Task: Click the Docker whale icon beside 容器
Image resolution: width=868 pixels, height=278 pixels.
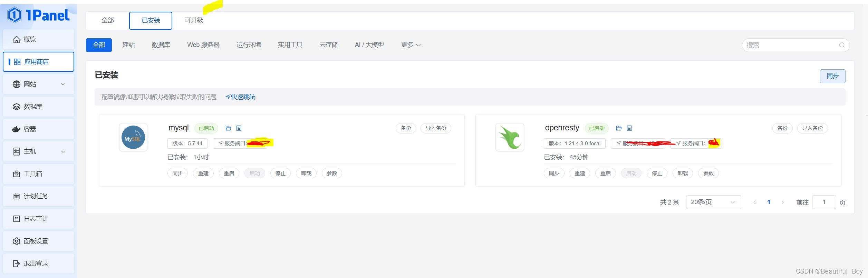Action: click(16, 129)
